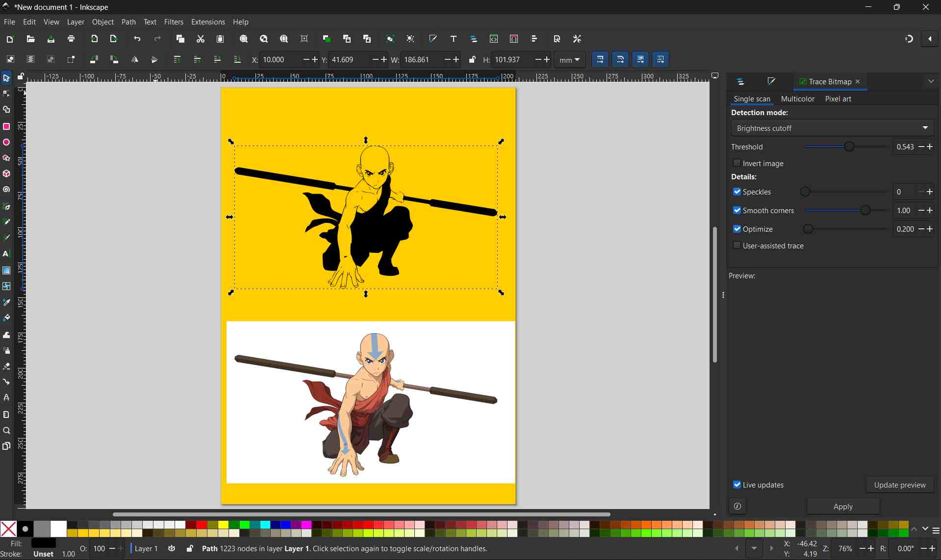Select the Spiral tool
This screenshot has height=560, width=941.
pyautogui.click(x=6, y=190)
